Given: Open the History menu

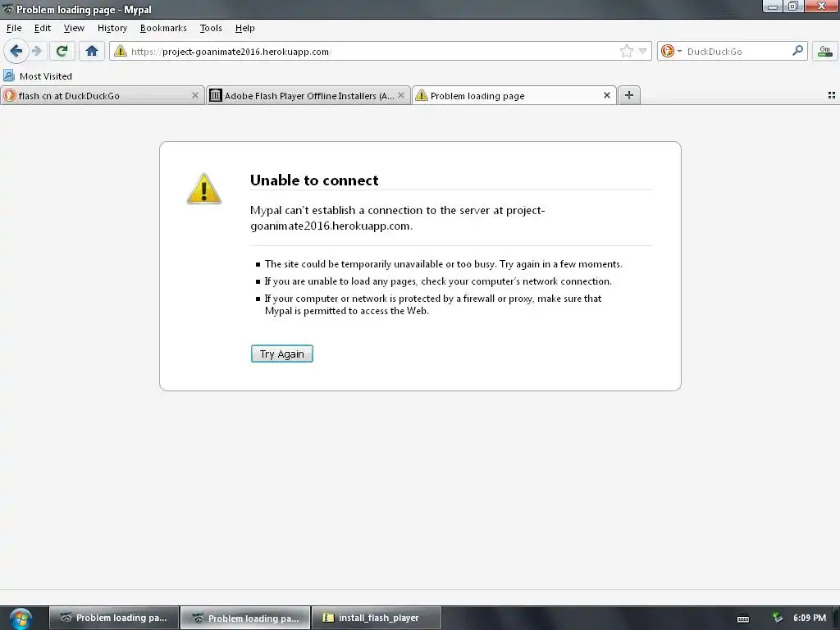Looking at the screenshot, I should pyautogui.click(x=112, y=28).
